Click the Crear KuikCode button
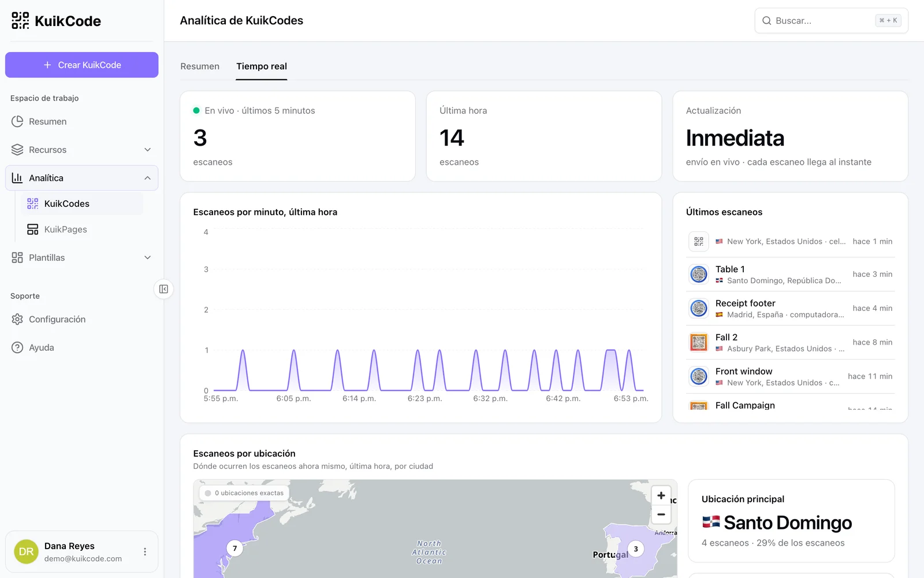Viewport: 924px width, 578px height. (x=82, y=65)
